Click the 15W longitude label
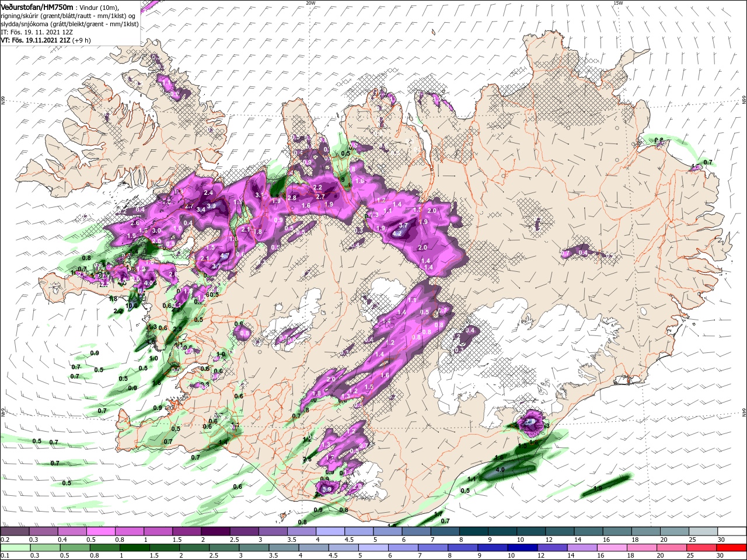 (x=618, y=2)
